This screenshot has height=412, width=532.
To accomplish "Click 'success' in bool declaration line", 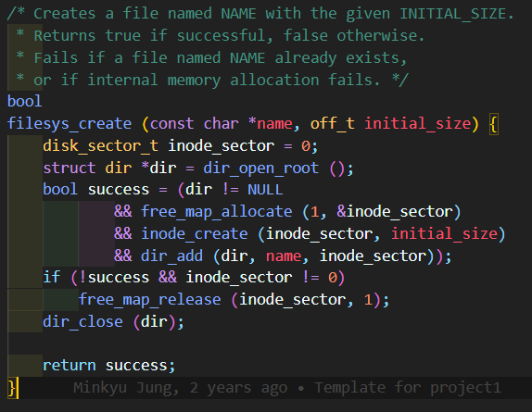I will (119, 190).
